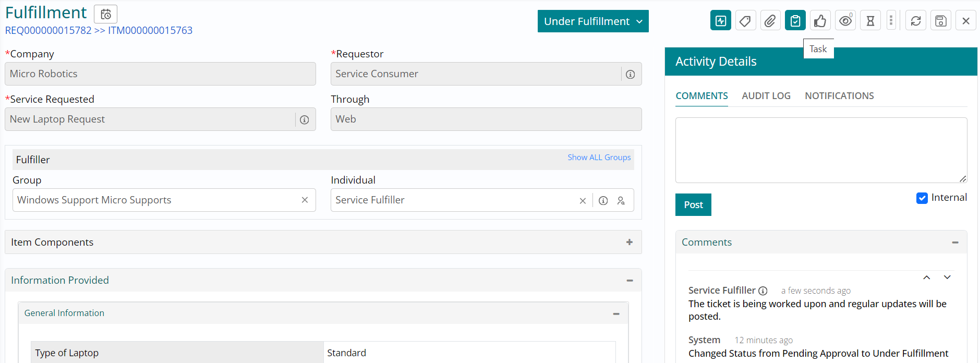Switch to the NOTIFICATIONS tab
This screenshot has width=980, height=363.
click(x=839, y=96)
